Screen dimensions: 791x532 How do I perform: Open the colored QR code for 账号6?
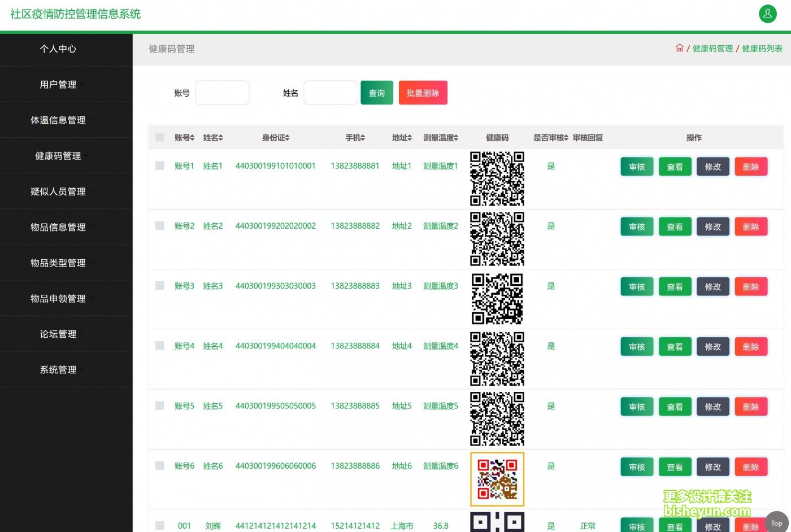497,479
